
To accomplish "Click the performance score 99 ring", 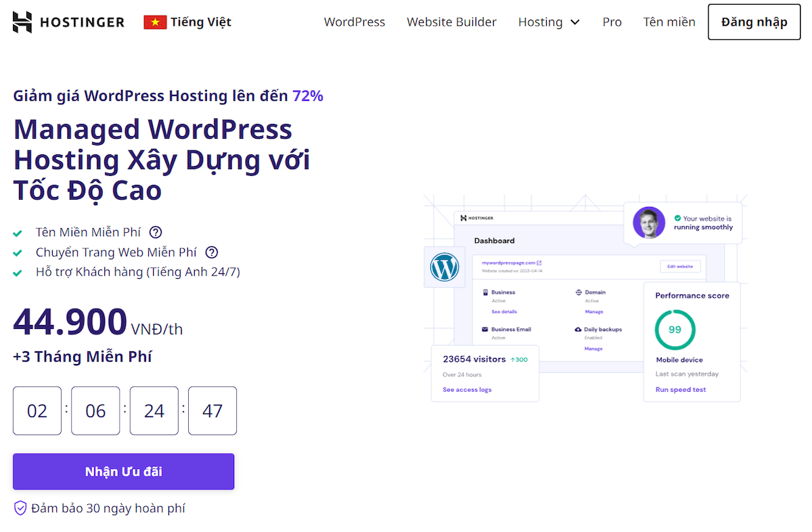I will tap(675, 330).
